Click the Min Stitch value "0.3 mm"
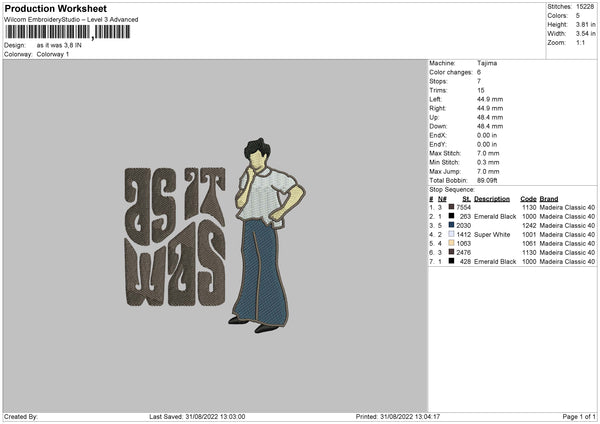 pos(488,162)
